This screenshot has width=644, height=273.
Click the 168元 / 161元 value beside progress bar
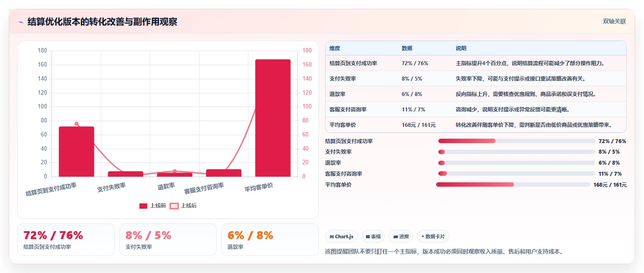610,185
